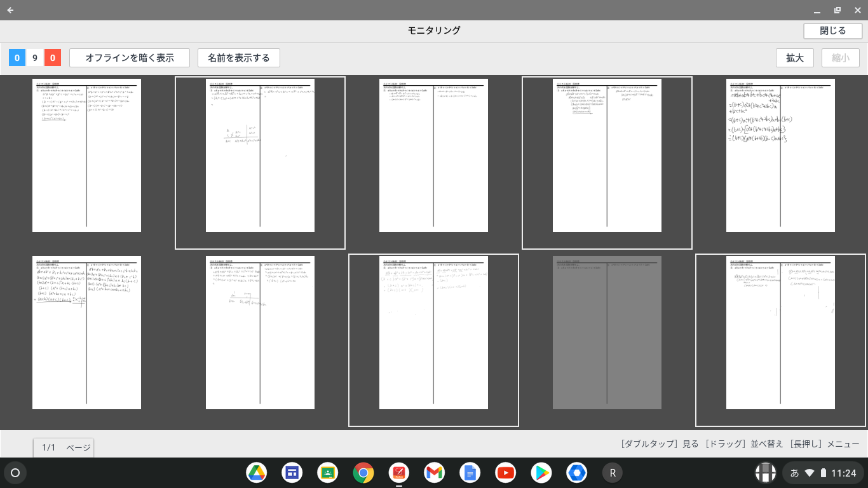Toggle 名前を表示する to show names
The width and height of the screenshot is (868, 488).
[239, 58]
